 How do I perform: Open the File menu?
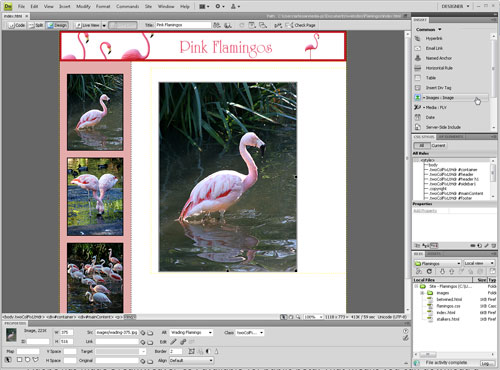[x=21, y=6]
